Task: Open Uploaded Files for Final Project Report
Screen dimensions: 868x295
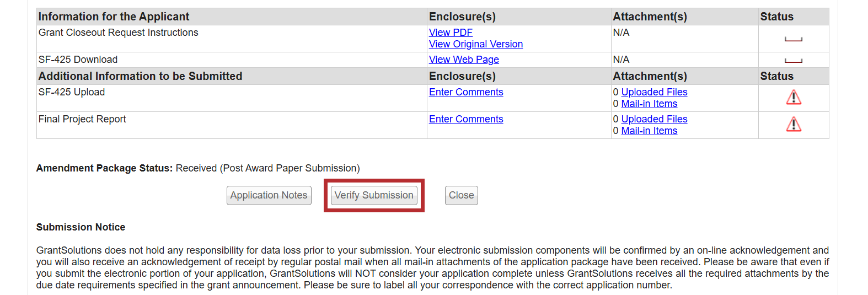Action: pos(654,119)
